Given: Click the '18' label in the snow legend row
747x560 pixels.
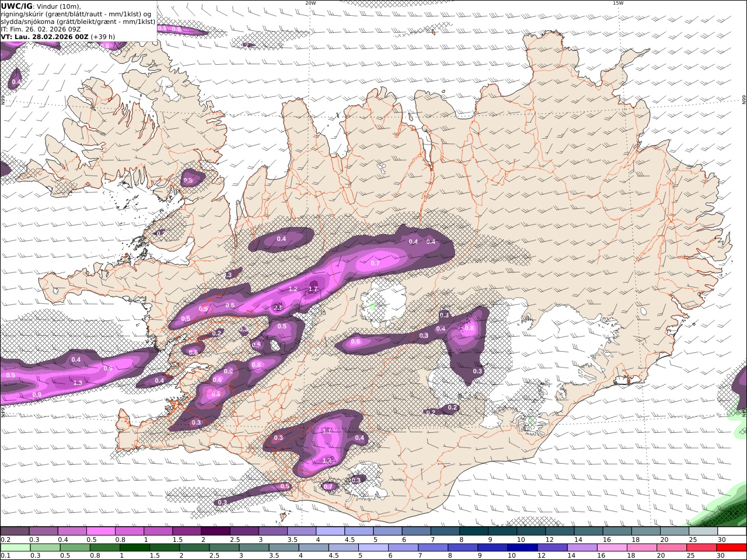Looking at the screenshot, I should pos(635,540).
